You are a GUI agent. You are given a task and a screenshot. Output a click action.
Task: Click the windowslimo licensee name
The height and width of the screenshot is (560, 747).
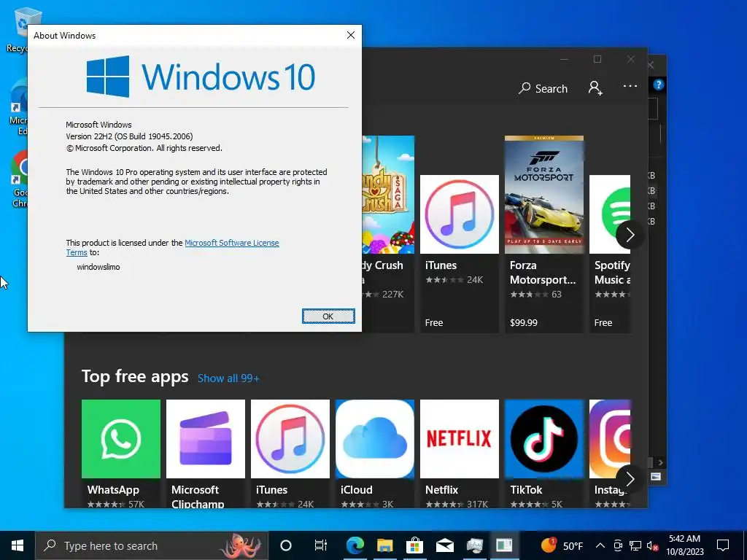pyautogui.click(x=98, y=267)
